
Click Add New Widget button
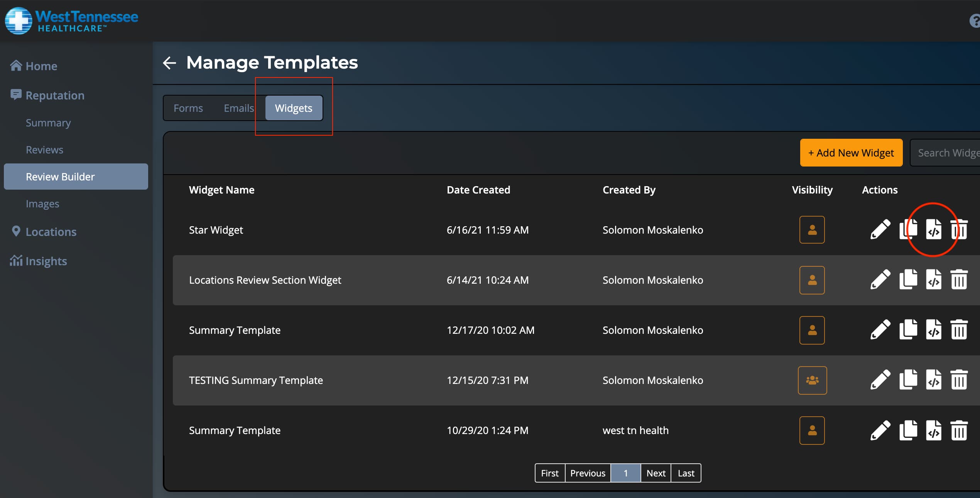(x=851, y=153)
